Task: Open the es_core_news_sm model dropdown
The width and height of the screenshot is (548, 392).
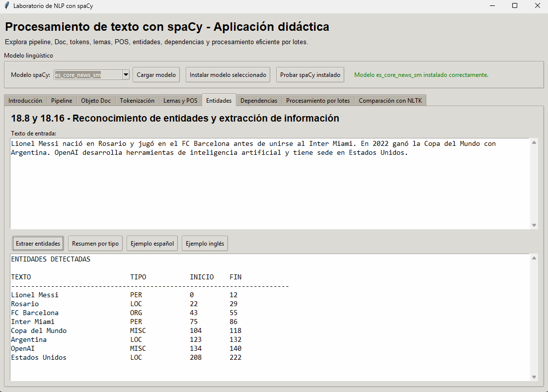Action: click(125, 74)
